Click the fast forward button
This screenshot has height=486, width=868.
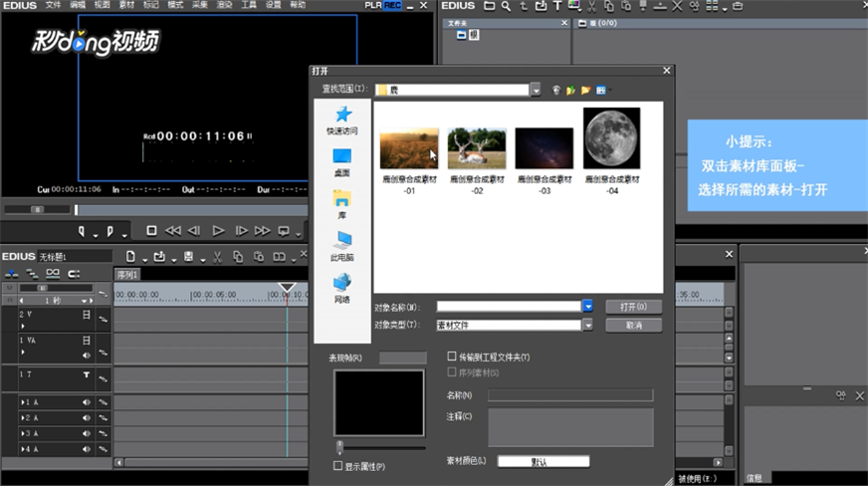point(263,230)
